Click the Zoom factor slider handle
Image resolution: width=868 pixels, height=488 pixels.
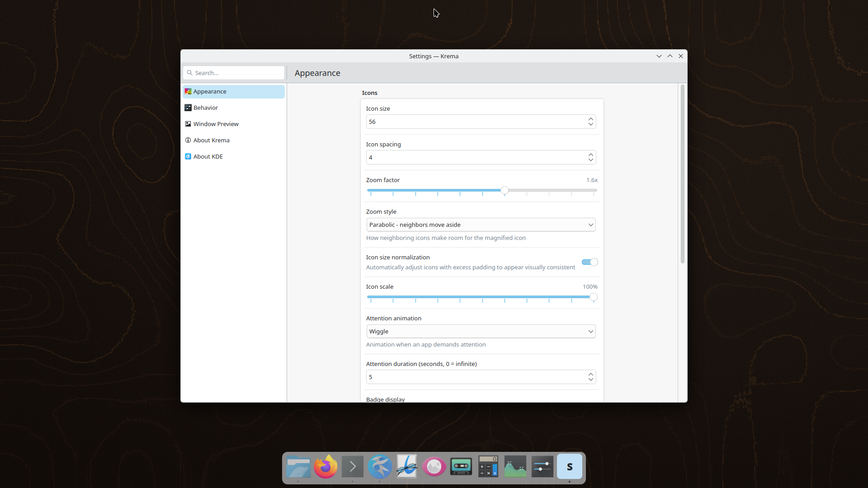[x=505, y=190]
